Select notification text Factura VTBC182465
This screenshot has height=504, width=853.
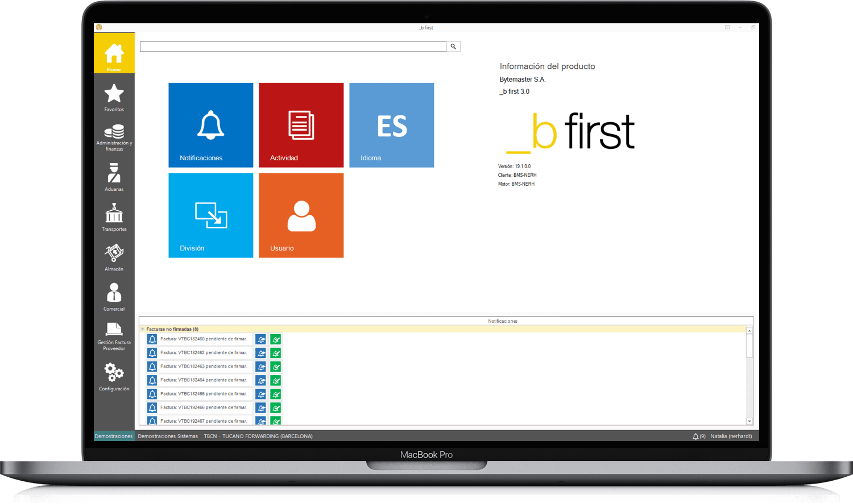(x=204, y=393)
